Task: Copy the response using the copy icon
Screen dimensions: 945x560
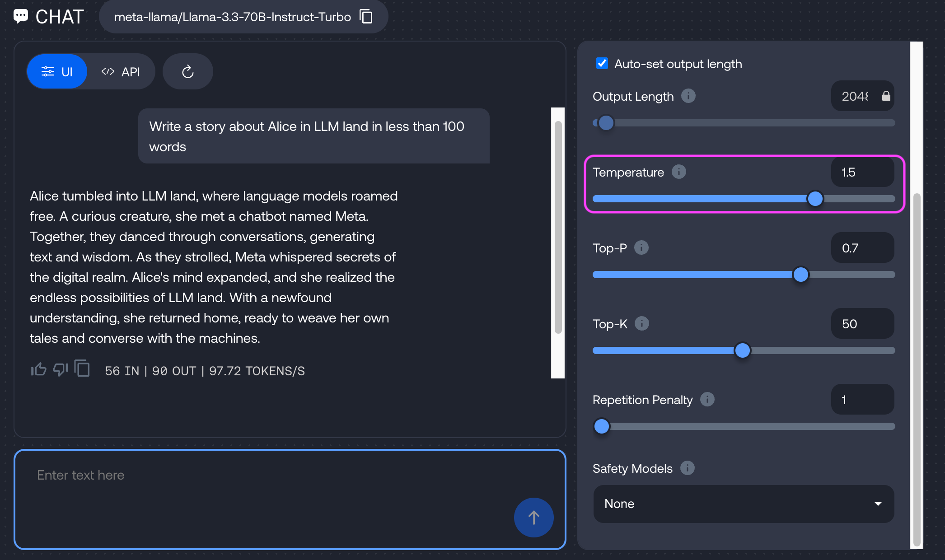Action: (x=82, y=369)
